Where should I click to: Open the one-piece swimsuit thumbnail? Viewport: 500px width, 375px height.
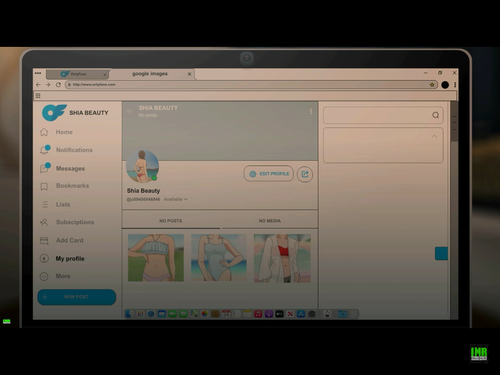(219, 258)
